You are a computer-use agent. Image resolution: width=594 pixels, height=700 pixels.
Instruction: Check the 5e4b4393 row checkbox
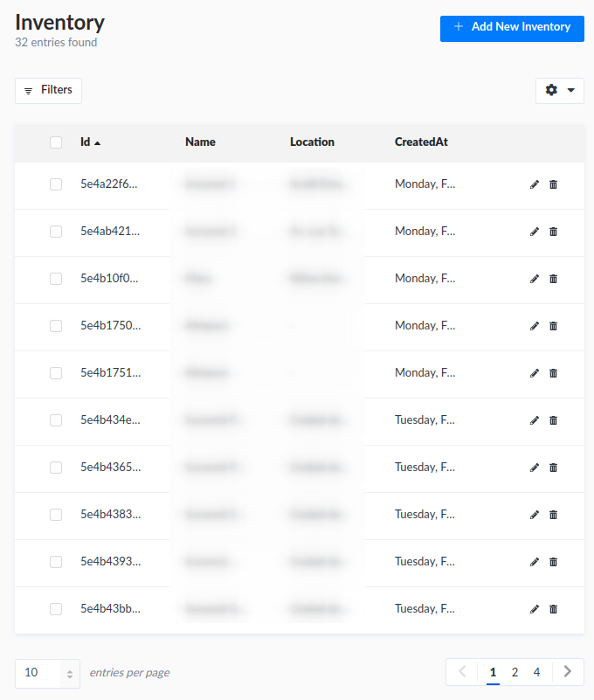click(56, 562)
